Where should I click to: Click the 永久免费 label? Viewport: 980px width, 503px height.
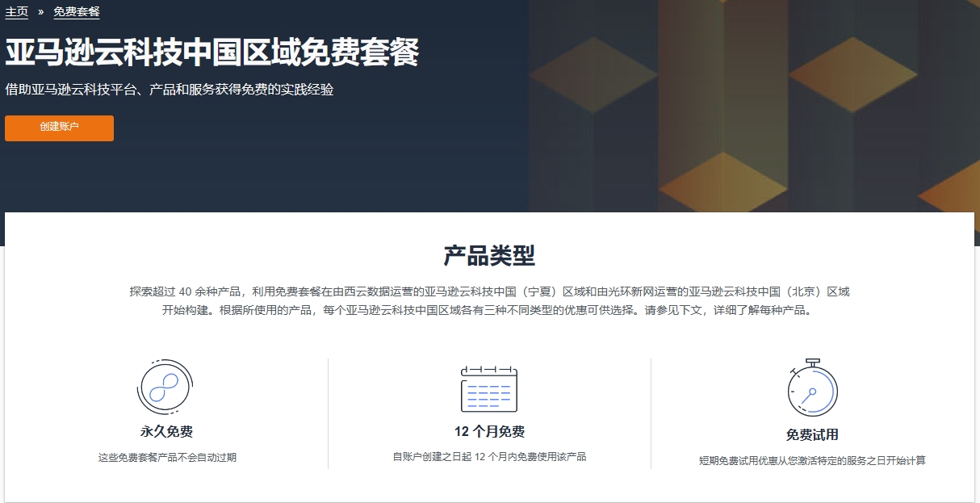point(165,431)
